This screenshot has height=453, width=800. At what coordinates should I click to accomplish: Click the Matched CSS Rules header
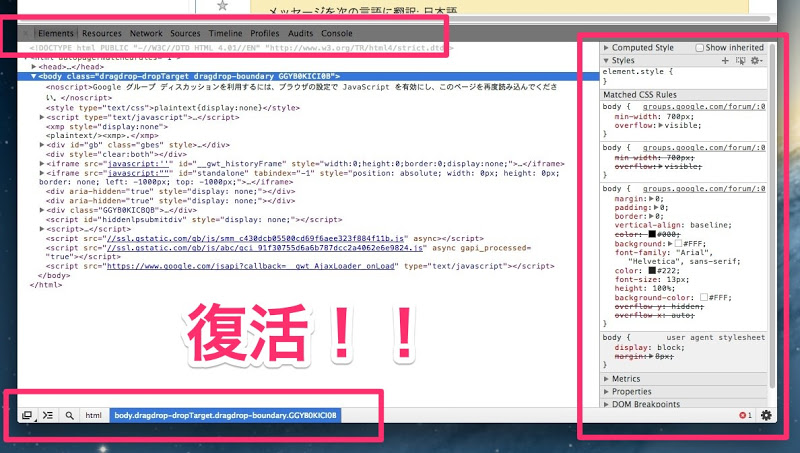[x=684, y=95]
